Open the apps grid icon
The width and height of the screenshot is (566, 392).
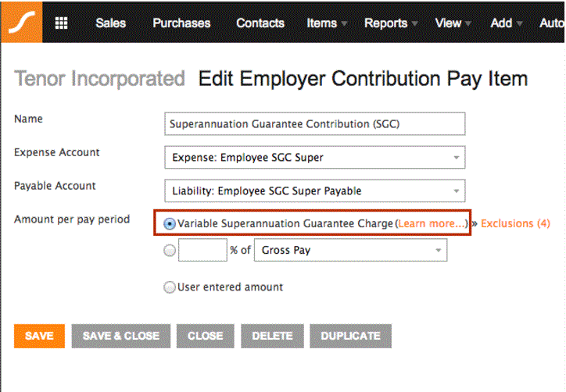[61, 23]
